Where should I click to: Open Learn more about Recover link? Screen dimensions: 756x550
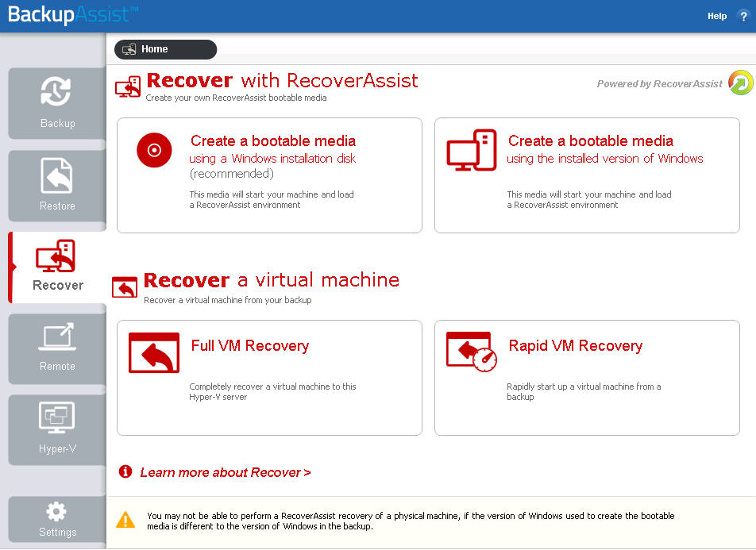point(226,472)
